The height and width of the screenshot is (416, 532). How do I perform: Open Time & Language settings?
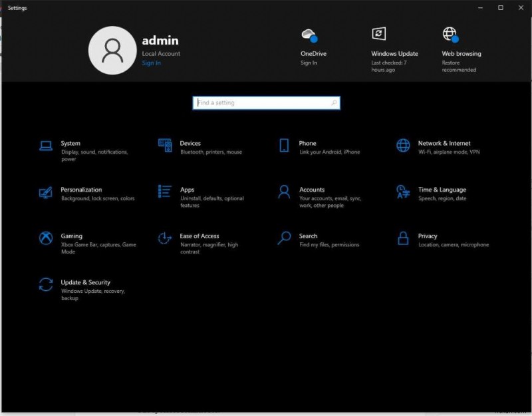(x=442, y=189)
